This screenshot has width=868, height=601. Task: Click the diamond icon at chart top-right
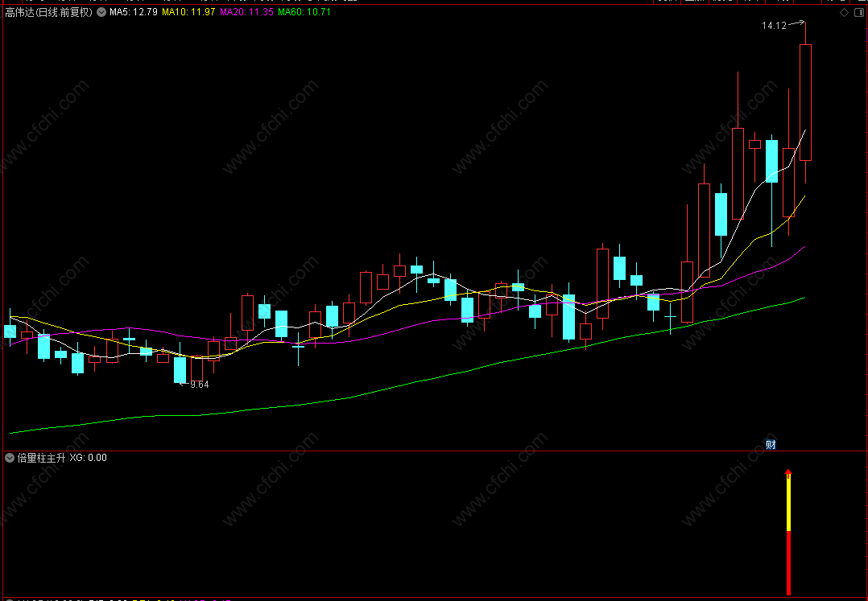[844, 12]
